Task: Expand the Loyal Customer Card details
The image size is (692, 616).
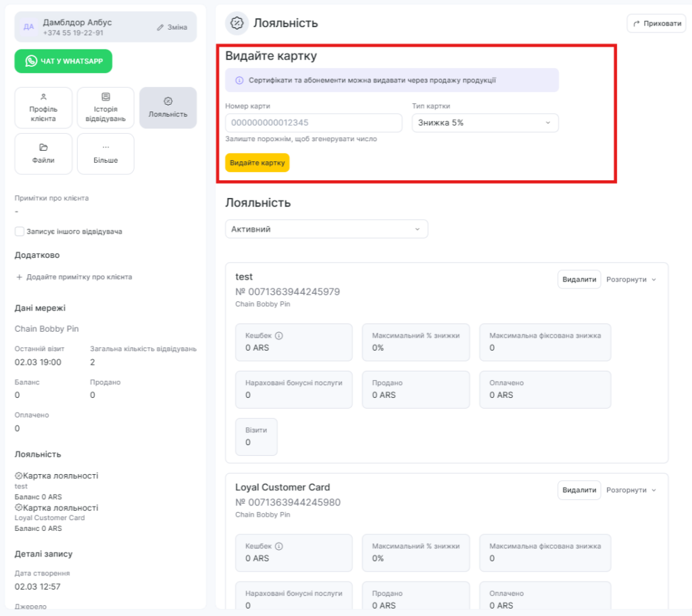Action: (631, 490)
